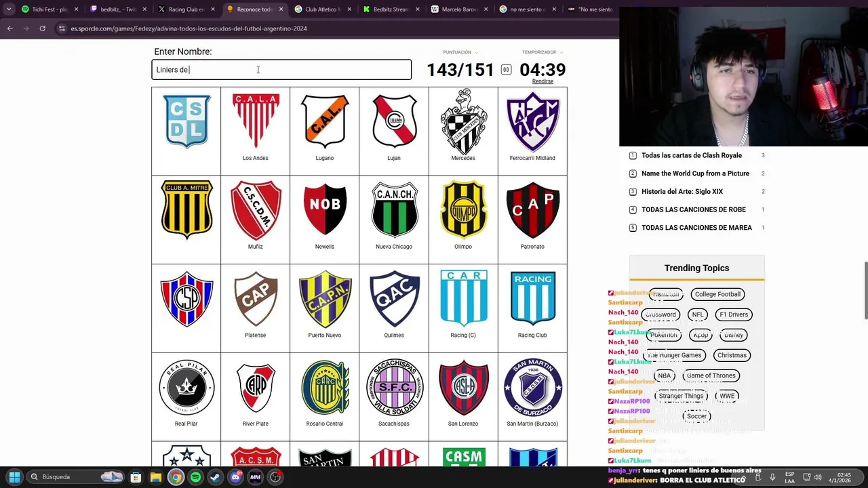Image resolution: width=868 pixels, height=488 pixels.
Task: Click the Rosario Central crest
Action: click(x=325, y=387)
